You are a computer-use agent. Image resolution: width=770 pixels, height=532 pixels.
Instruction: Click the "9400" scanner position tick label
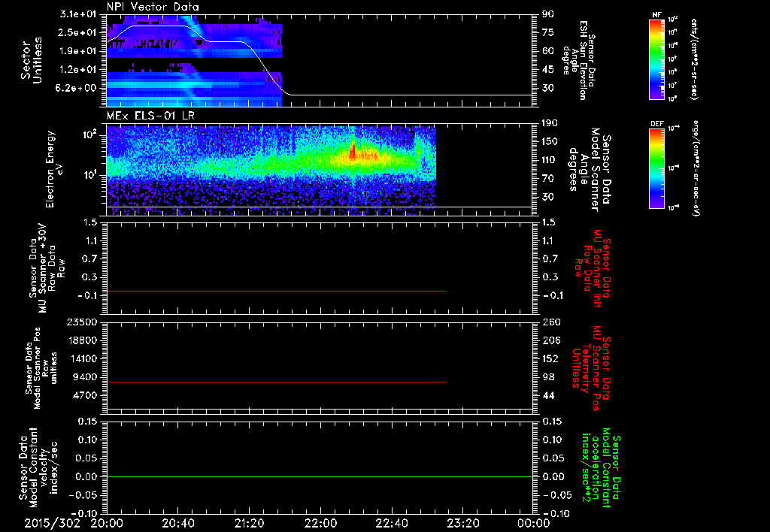coord(86,377)
